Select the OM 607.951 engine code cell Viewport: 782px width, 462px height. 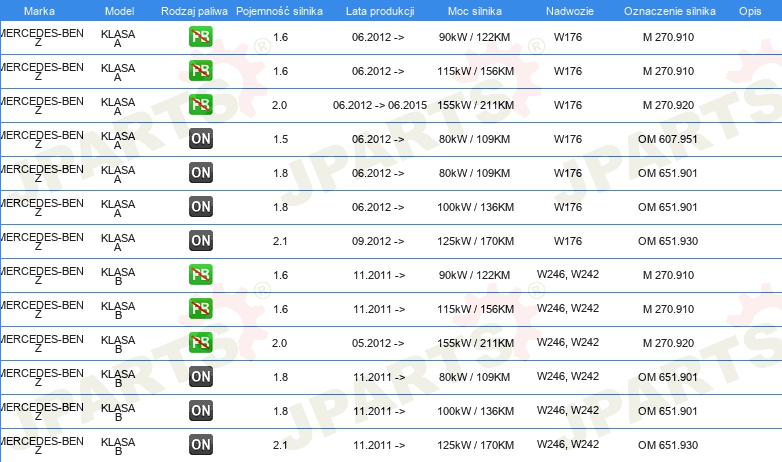pyautogui.click(x=667, y=139)
